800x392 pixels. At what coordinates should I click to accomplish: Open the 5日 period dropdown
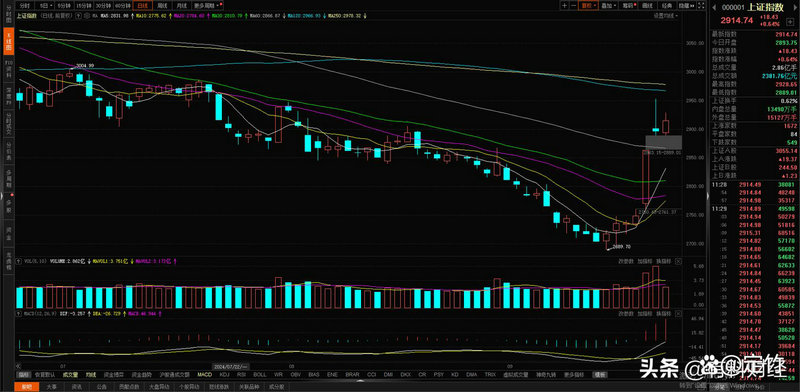(x=45, y=6)
